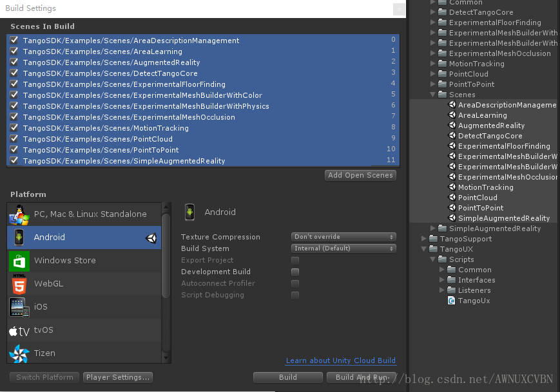Select the Tizen platform

[84, 353]
